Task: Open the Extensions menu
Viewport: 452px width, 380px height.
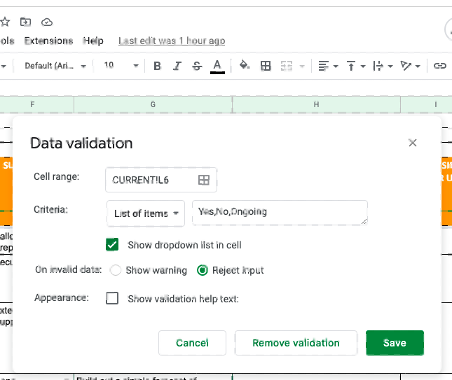Action: pyautogui.click(x=49, y=41)
